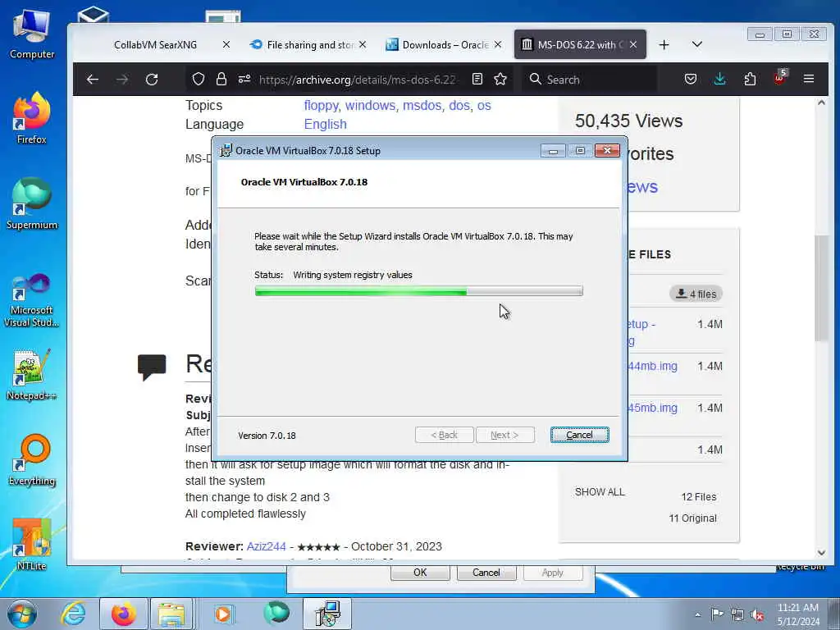Open NTLite desktop shortcut

[32, 545]
